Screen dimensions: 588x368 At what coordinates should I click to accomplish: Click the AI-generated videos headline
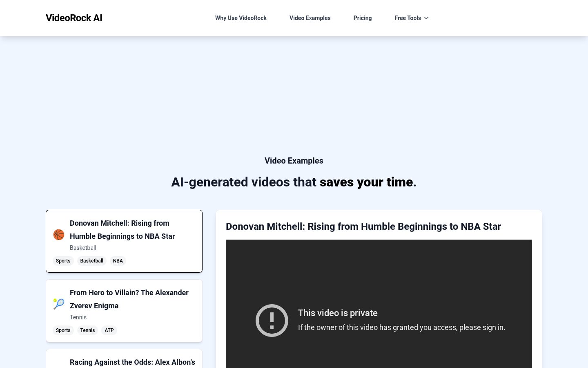pos(294,182)
